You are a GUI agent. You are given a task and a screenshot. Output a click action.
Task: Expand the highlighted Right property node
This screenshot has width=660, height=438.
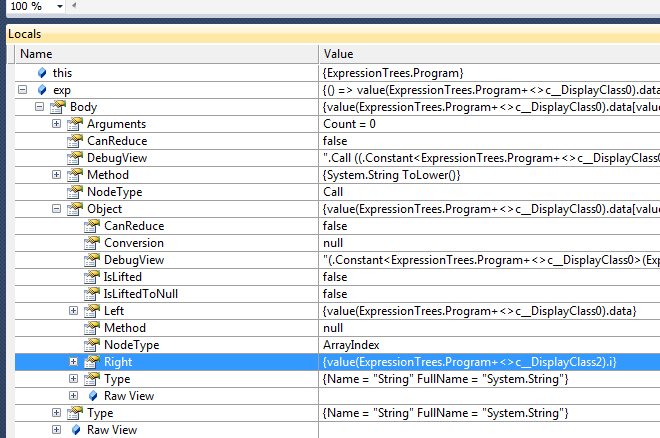tap(74, 362)
